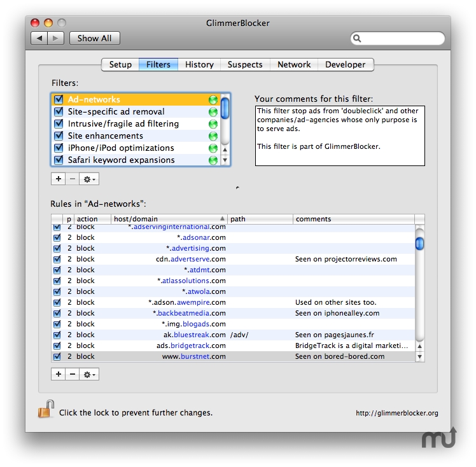
Task: Add a new filter with plus button
Action: click(59, 179)
